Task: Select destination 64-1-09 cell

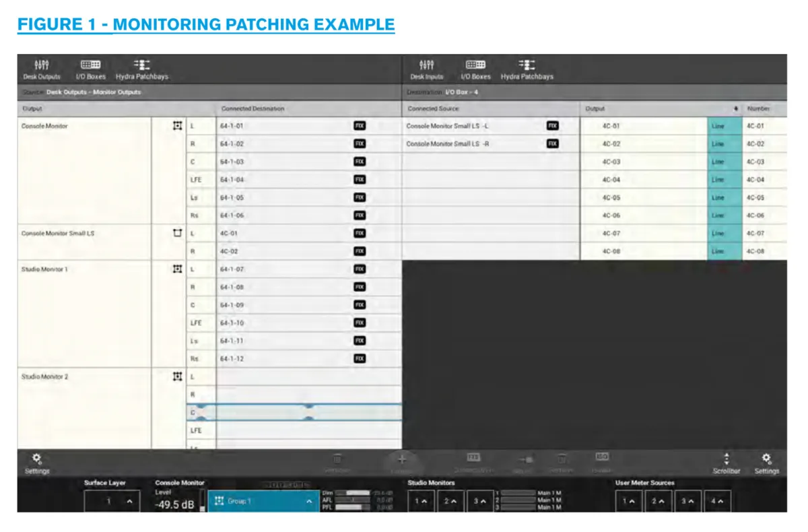Action: (x=309, y=305)
